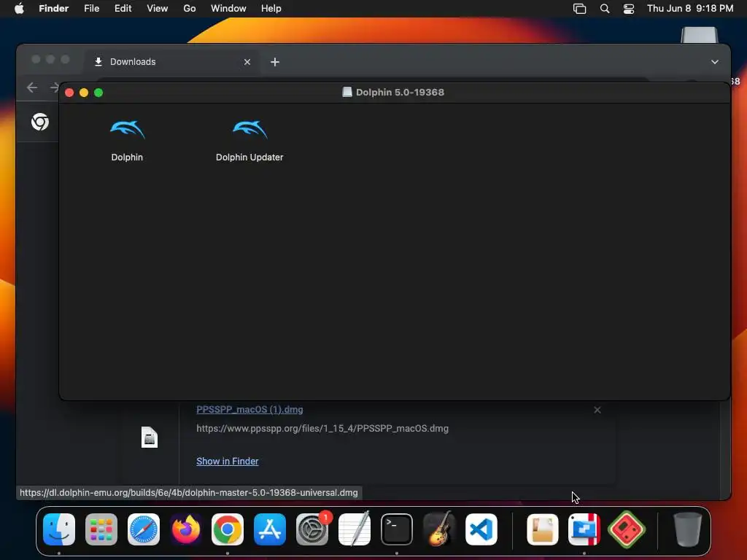Open the Apple menu
This screenshot has width=747, height=560.
coord(19,9)
